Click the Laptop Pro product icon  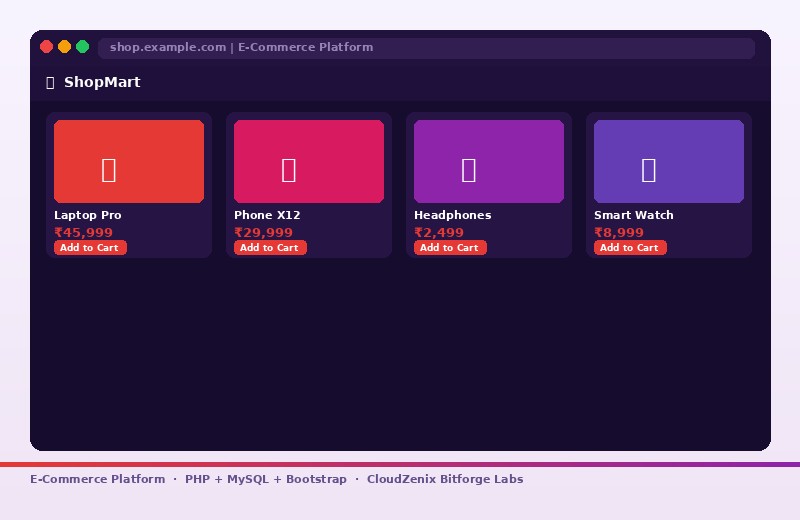pyautogui.click(x=109, y=170)
